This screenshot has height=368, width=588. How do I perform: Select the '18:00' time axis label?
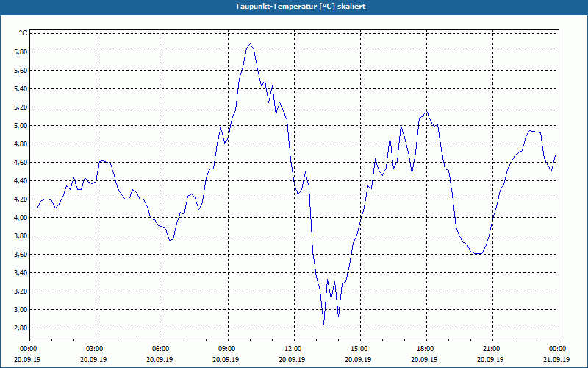[x=426, y=348]
